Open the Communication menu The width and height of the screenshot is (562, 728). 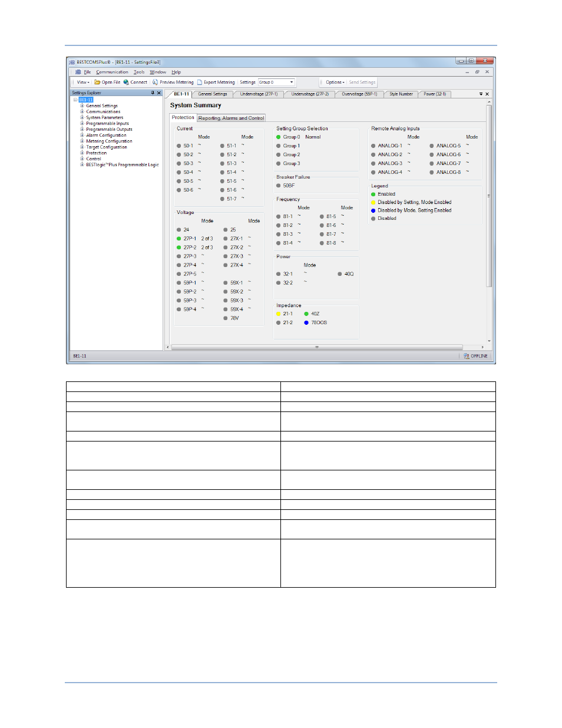(112, 72)
